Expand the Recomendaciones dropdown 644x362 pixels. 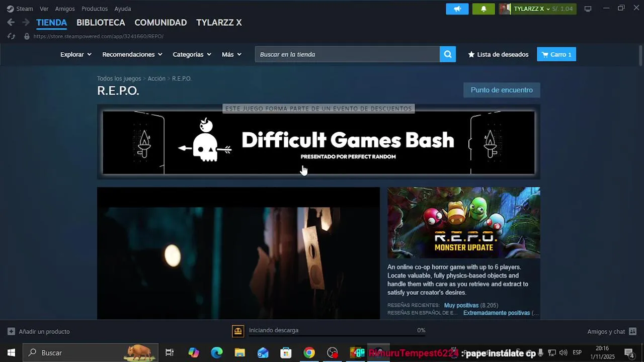[132, 54]
